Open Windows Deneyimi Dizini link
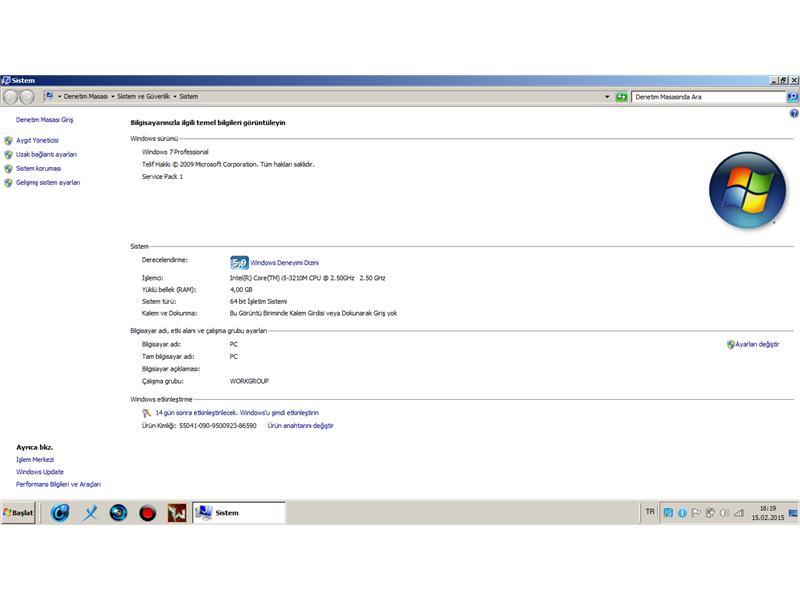Screen dimensions: 800x600 coord(284,263)
